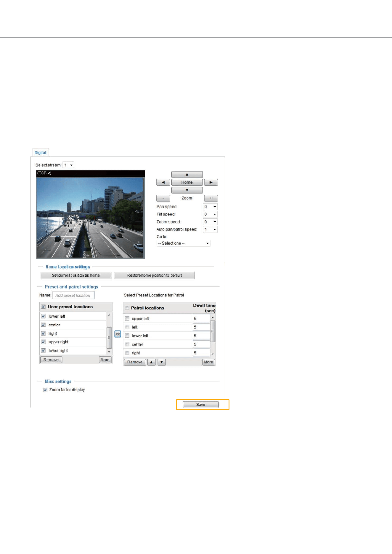The width and height of the screenshot is (392, 554).
Task: Toggle the Patrol locations header checkbox
Action: coord(127,308)
